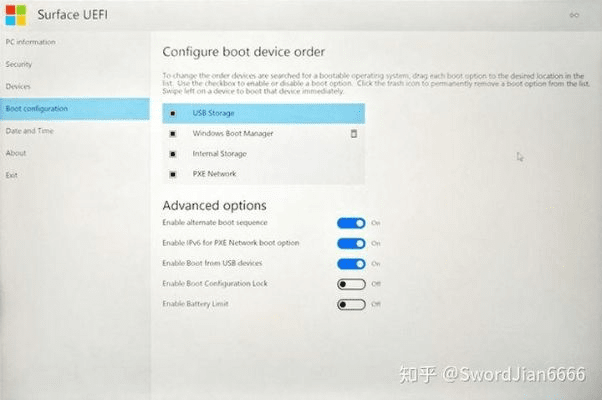602x400 pixels.
Task: Select Boot configuration in sidebar
Action: point(75,109)
